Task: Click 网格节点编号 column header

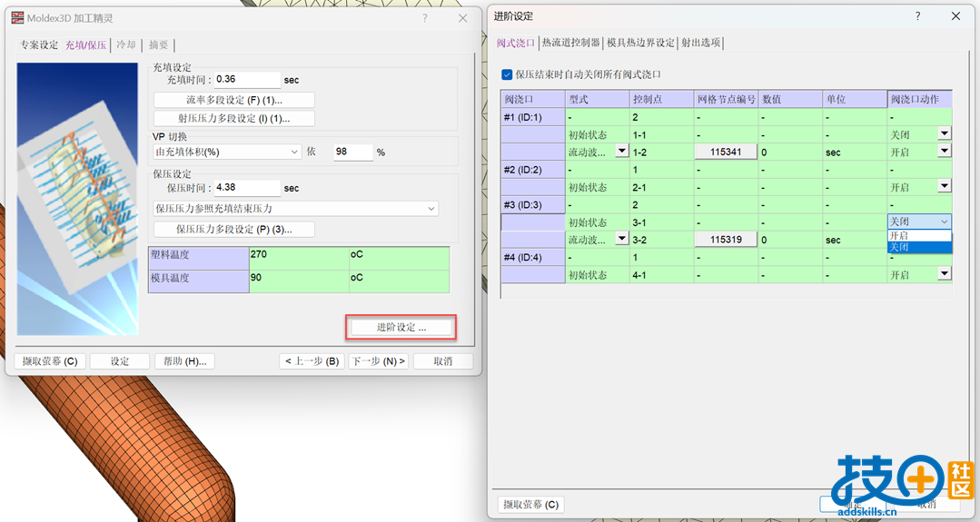Action: pos(727,99)
